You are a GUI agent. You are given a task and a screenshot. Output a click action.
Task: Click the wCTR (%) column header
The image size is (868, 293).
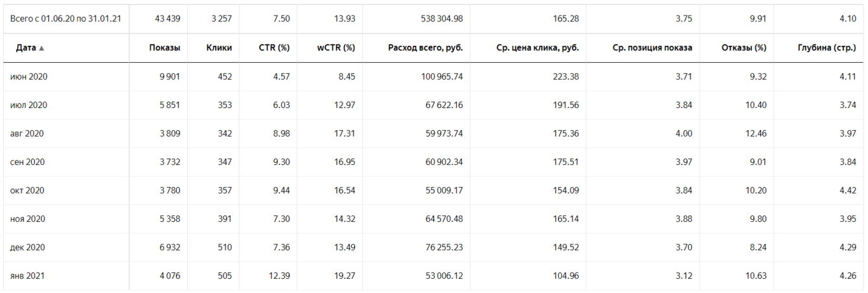point(336,48)
